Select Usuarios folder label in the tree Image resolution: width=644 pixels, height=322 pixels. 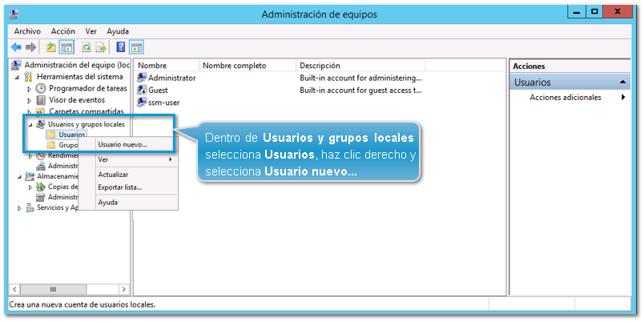click(x=72, y=135)
